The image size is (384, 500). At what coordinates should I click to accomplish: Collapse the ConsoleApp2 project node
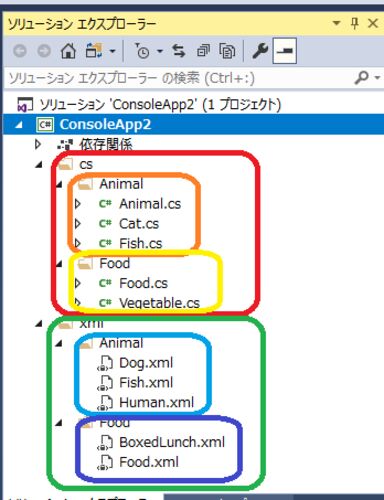(x=19, y=125)
